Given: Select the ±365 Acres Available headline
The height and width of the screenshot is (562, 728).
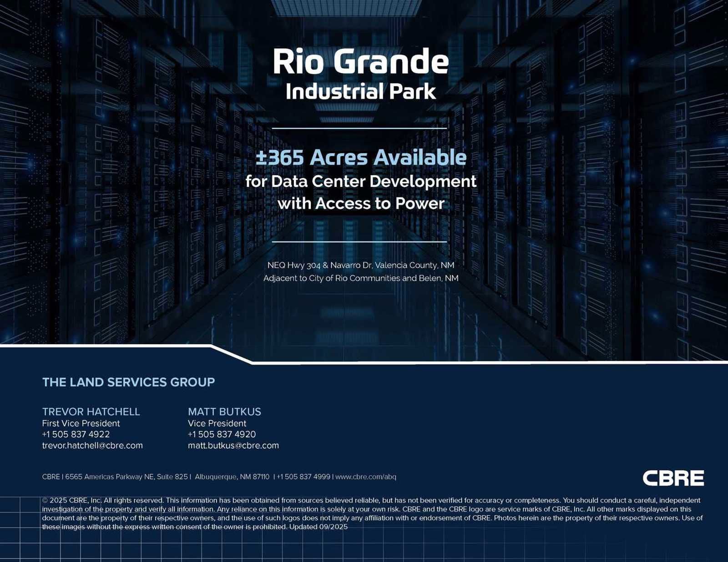Looking at the screenshot, I should click(x=362, y=158).
